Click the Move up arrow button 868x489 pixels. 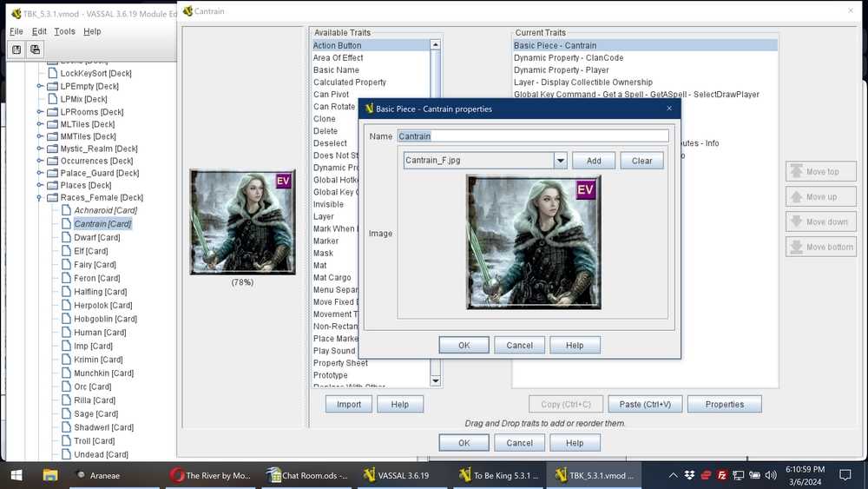coord(821,196)
